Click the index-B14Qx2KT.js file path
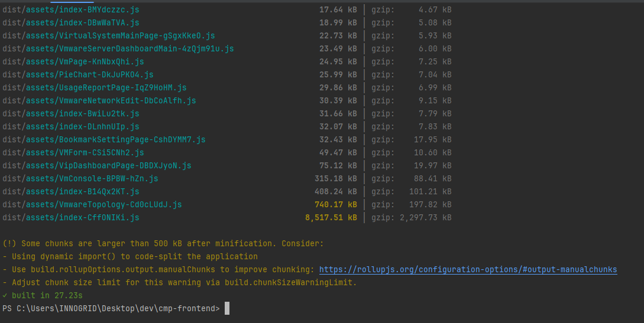 [x=70, y=191]
